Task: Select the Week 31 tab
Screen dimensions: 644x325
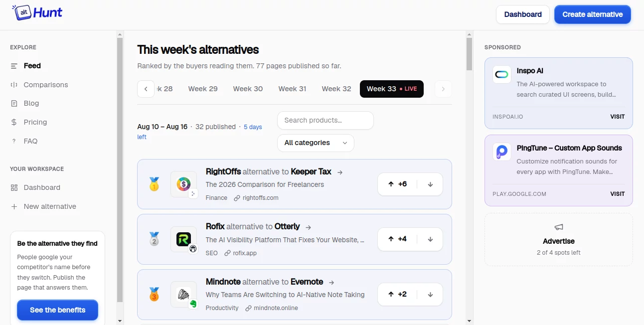Action: tap(292, 89)
